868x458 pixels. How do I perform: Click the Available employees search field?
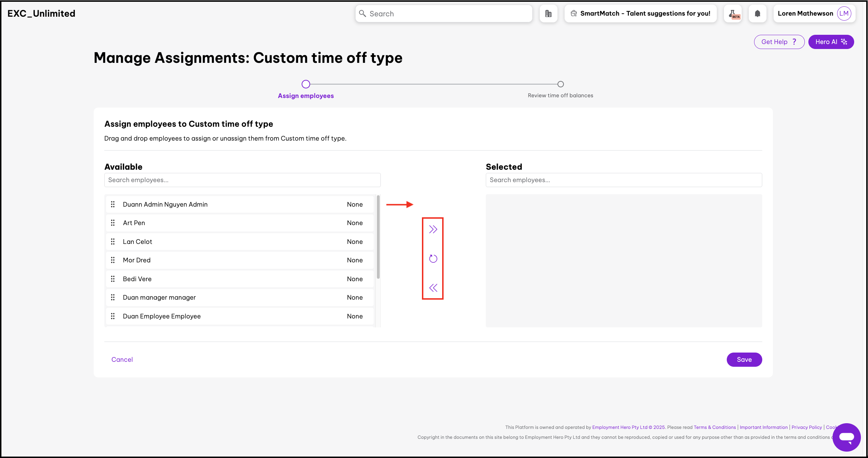(242, 180)
